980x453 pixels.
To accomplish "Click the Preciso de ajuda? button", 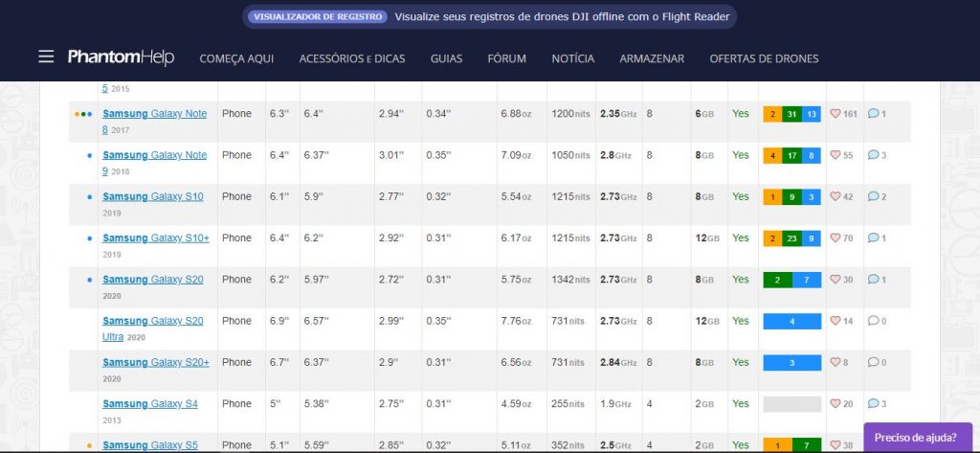I will point(918,438).
